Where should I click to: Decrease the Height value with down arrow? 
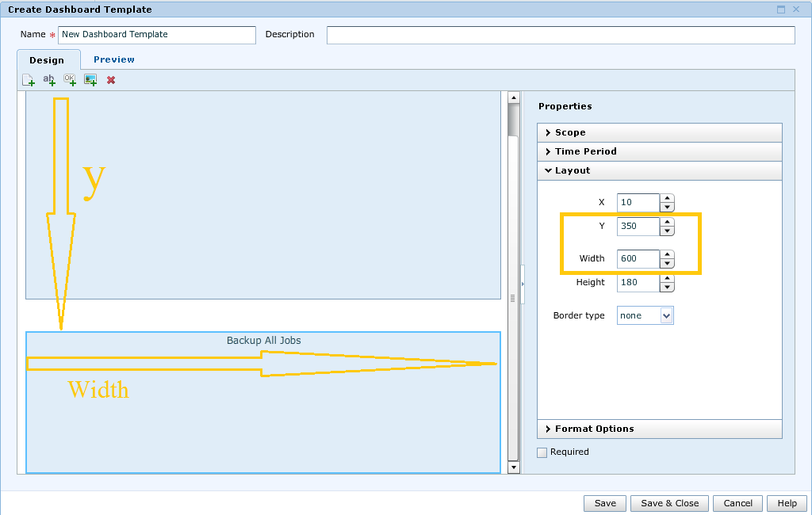click(x=667, y=287)
